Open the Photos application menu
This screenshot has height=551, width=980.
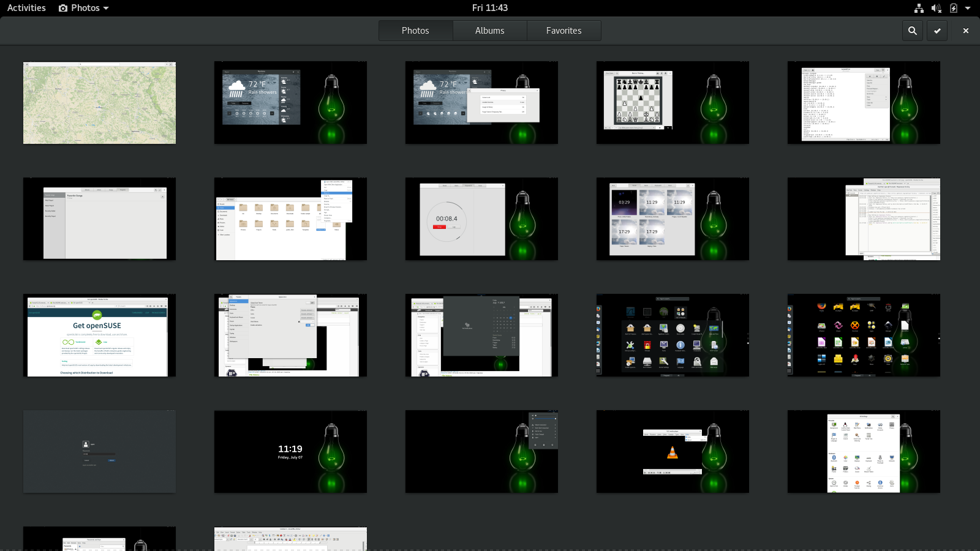coord(84,8)
